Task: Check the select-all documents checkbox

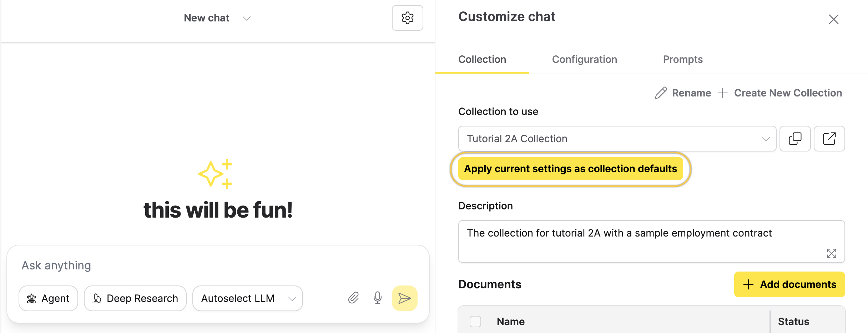Action: point(475,322)
